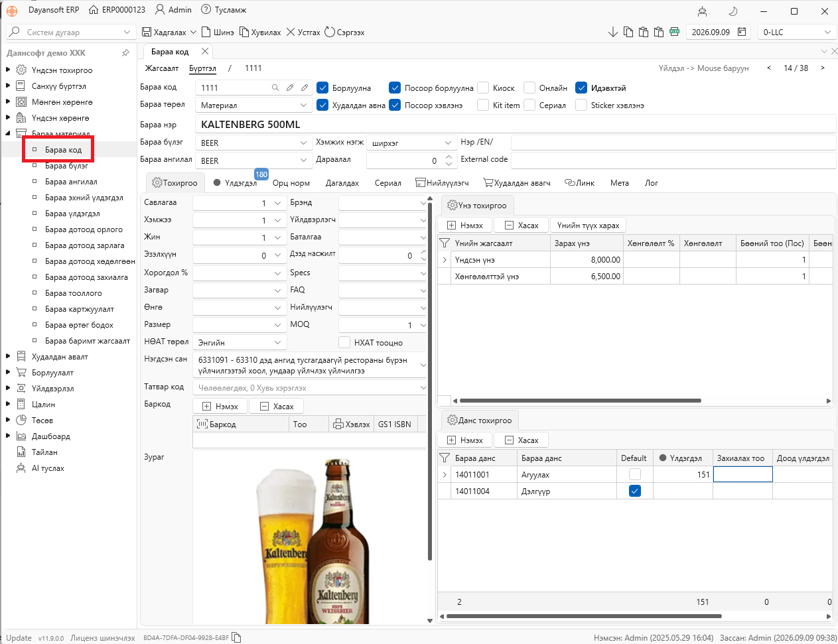The width and height of the screenshot is (838, 644).
Task: Click filter icon in Үнийн жагсаалт grid
Action: [x=445, y=243]
